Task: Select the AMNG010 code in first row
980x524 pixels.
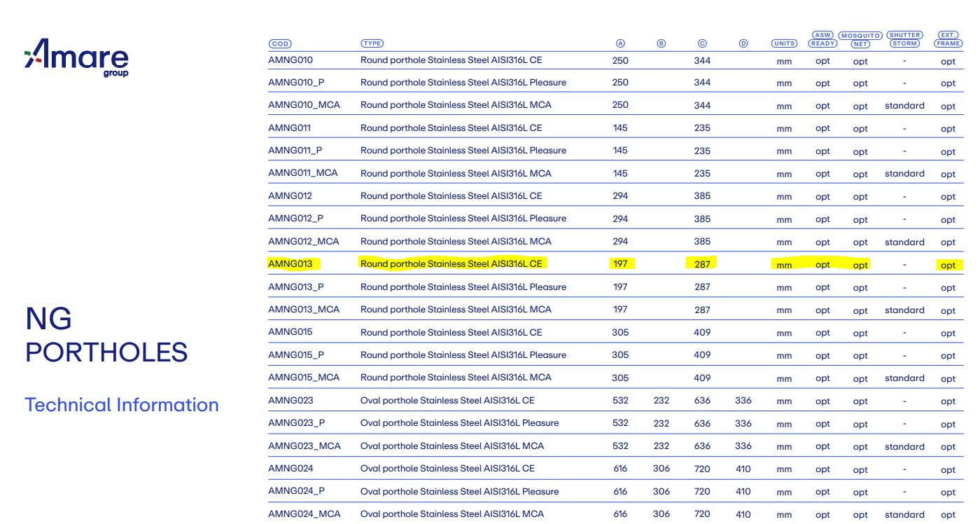Action: coord(290,60)
